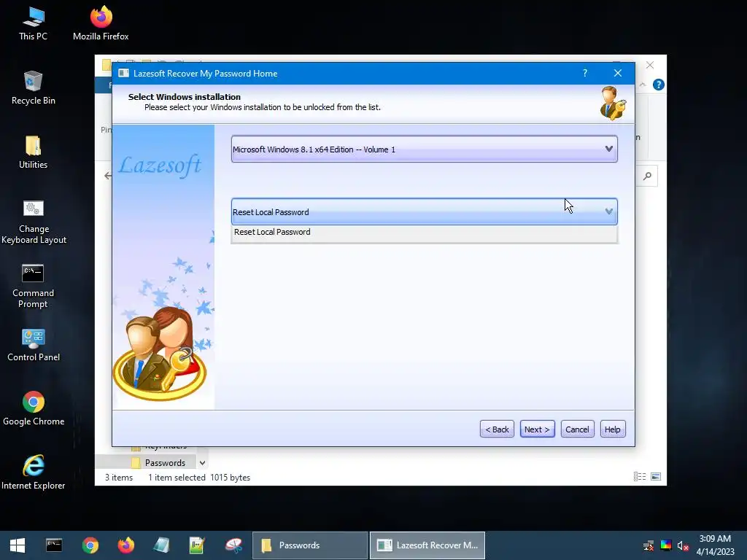Click the color display tray icon
The image size is (747, 560).
[665, 545]
